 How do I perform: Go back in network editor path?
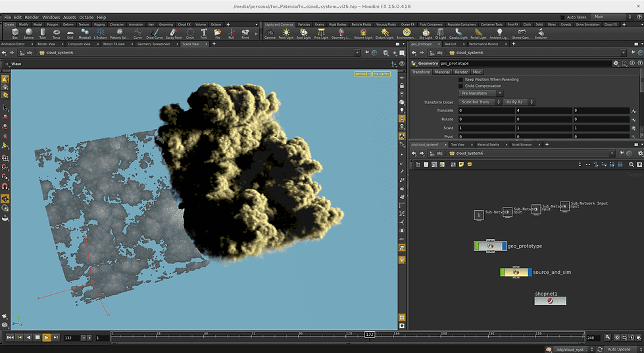pos(414,153)
